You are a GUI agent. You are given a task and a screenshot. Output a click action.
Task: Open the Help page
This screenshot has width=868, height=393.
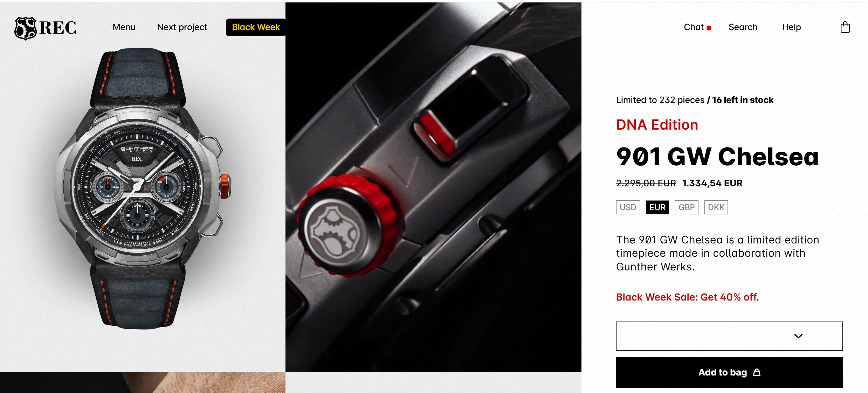coord(791,27)
